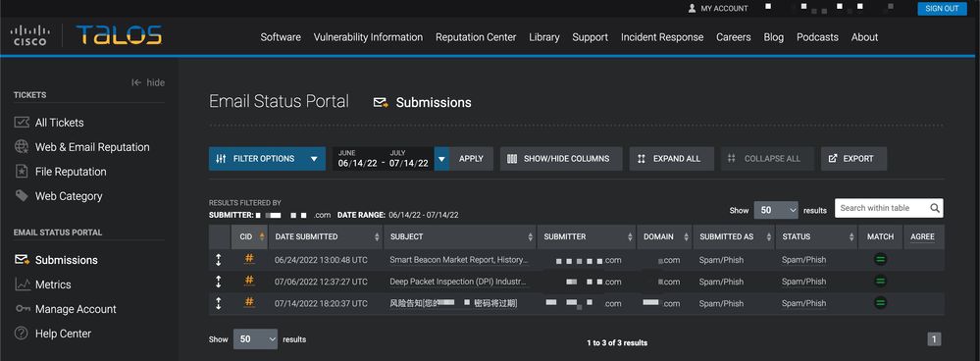Go to Blog page
The image size is (980, 361).
(x=774, y=37)
